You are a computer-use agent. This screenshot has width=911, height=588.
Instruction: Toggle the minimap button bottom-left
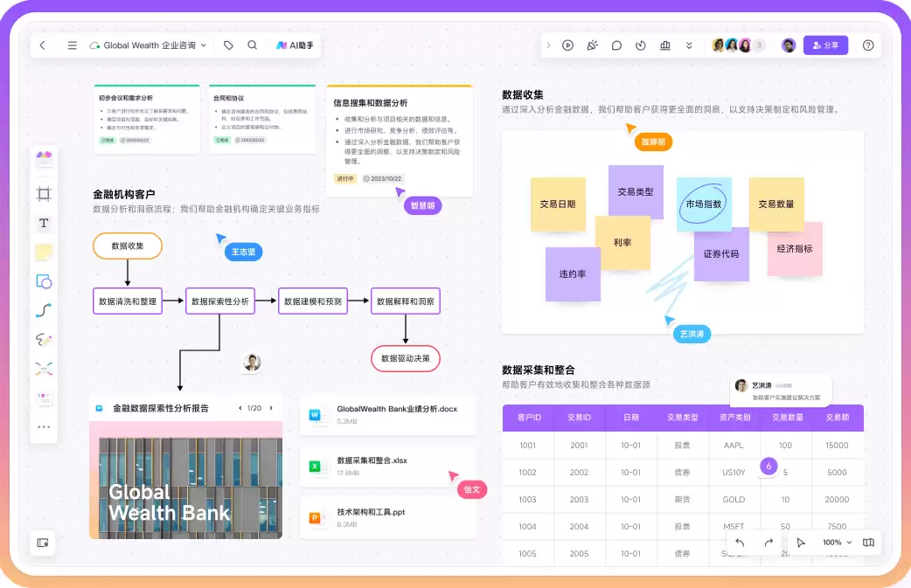[43, 543]
